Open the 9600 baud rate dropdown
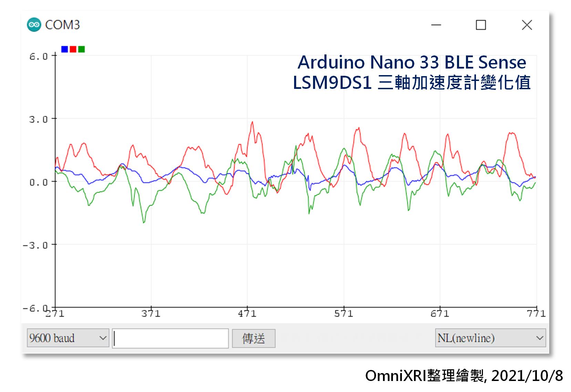571x392 pixels. 68,338
